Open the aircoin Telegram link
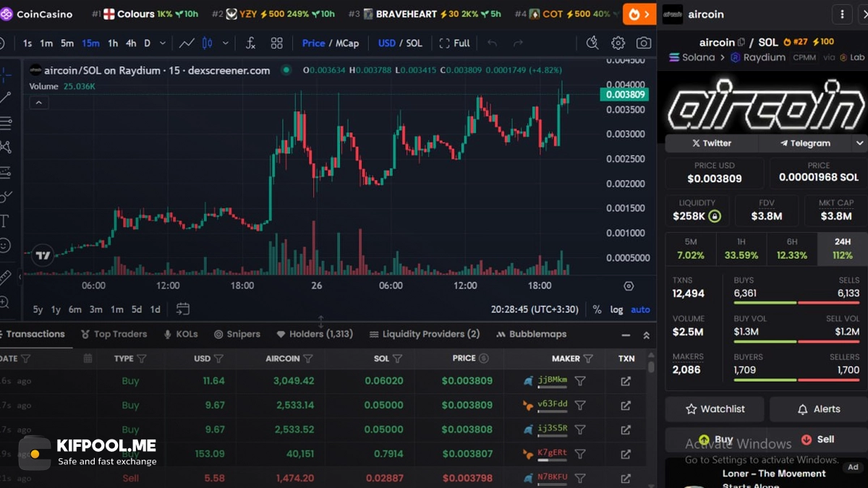The height and width of the screenshot is (488, 868). (806, 143)
